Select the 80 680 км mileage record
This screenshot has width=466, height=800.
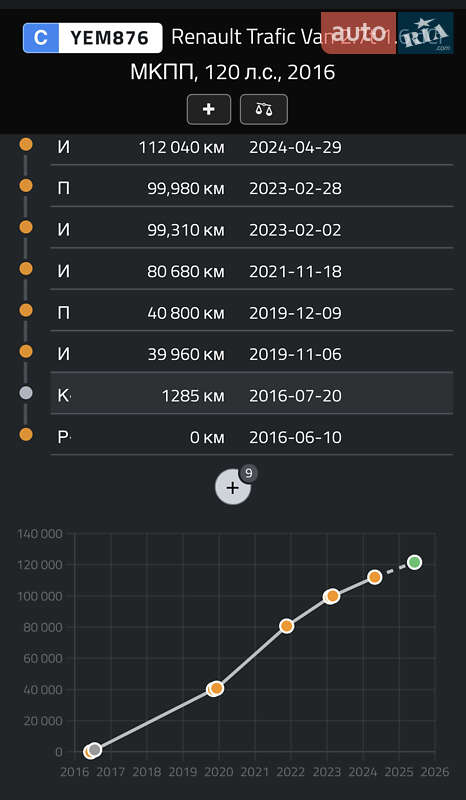(252, 271)
